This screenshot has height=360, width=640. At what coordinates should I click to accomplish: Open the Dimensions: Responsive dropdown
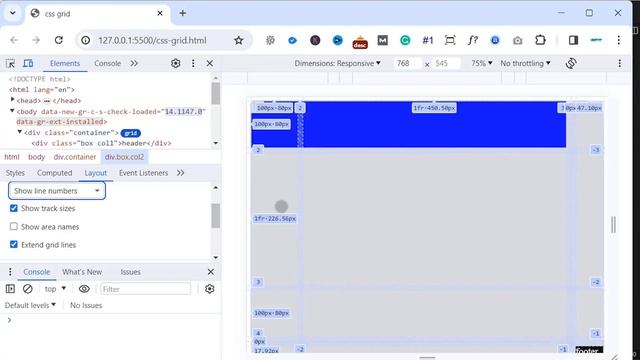[337, 63]
